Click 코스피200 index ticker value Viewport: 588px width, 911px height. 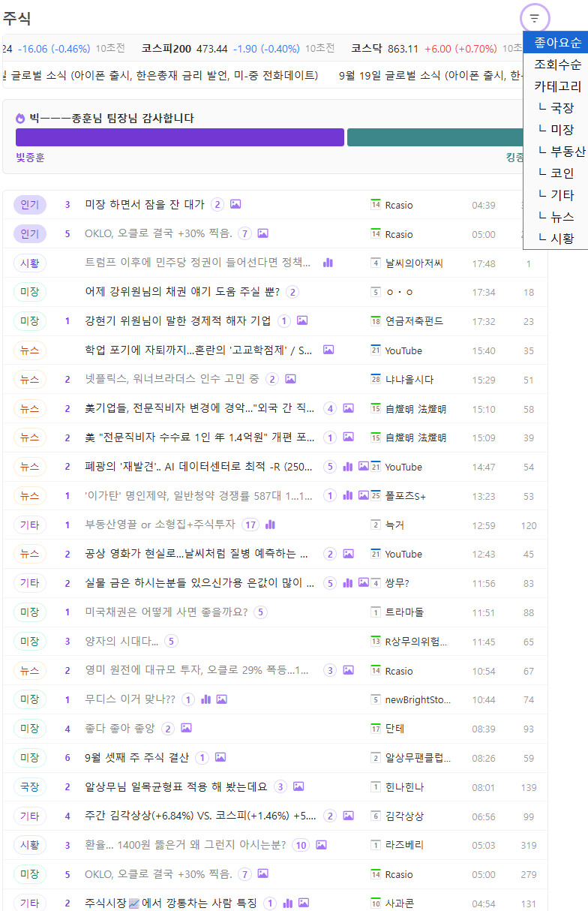(212, 48)
